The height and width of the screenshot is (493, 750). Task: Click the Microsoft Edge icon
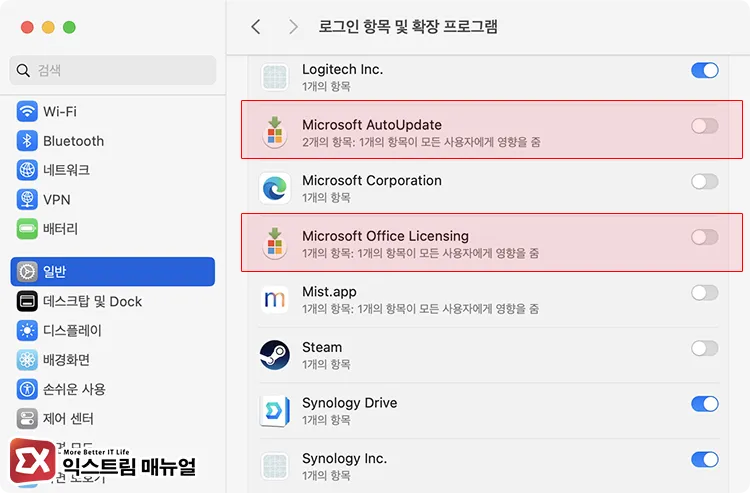click(275, 188)
